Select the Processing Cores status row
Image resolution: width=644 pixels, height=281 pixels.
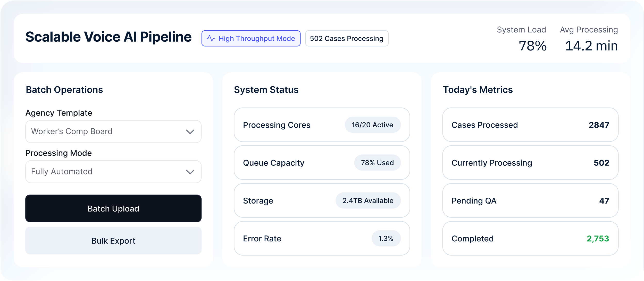click(x=283, y=125)
